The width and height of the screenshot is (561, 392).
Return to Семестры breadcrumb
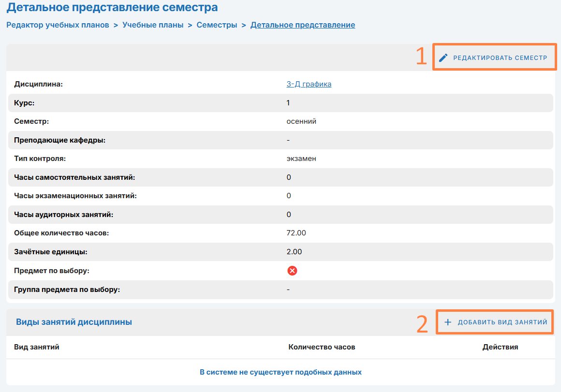217,25
